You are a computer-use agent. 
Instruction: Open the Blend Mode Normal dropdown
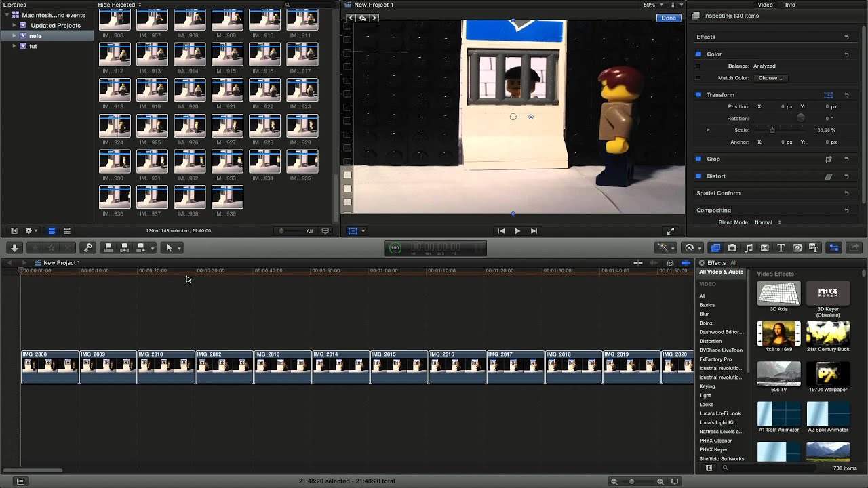pos(768,222)
